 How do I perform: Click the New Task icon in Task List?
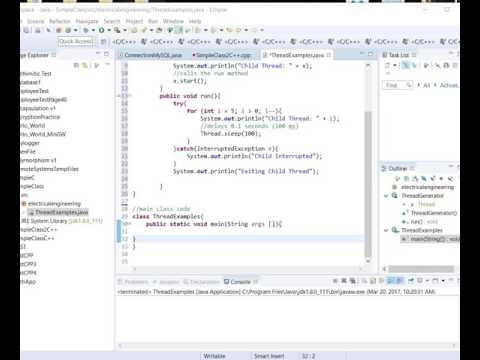[387, 65]
